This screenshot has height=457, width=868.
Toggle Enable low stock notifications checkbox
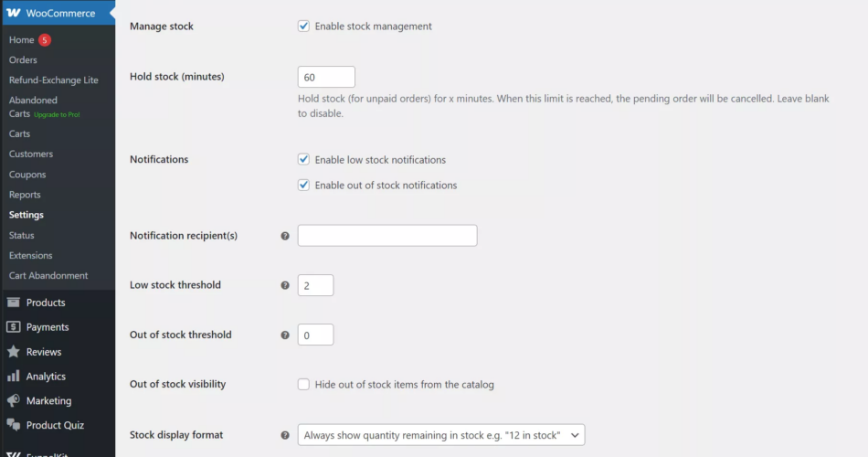[x=304, y=160]
